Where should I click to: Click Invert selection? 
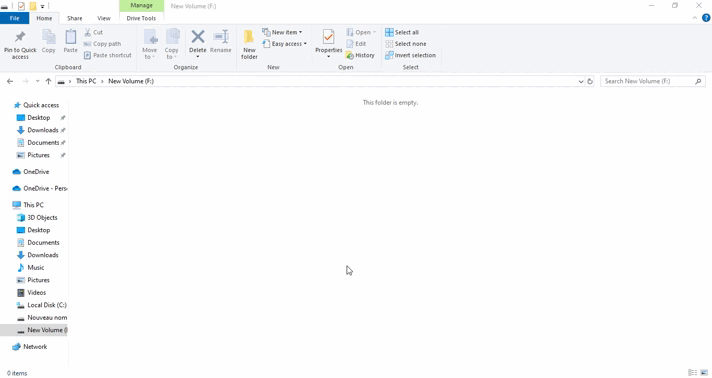[410, 55]
